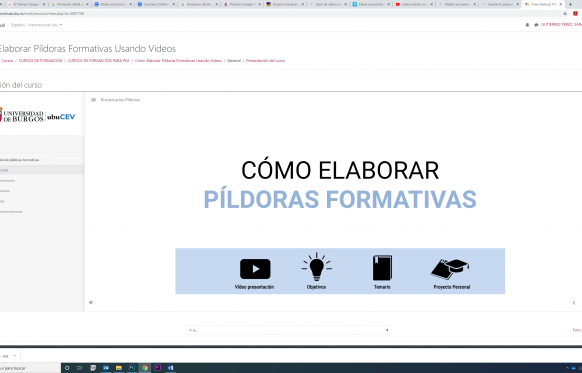Expand the downloaded jpg file options chevron
Image resolution: width=582 pixels, height=373 pixels.
pyautogui.click(x=14, y=356)
